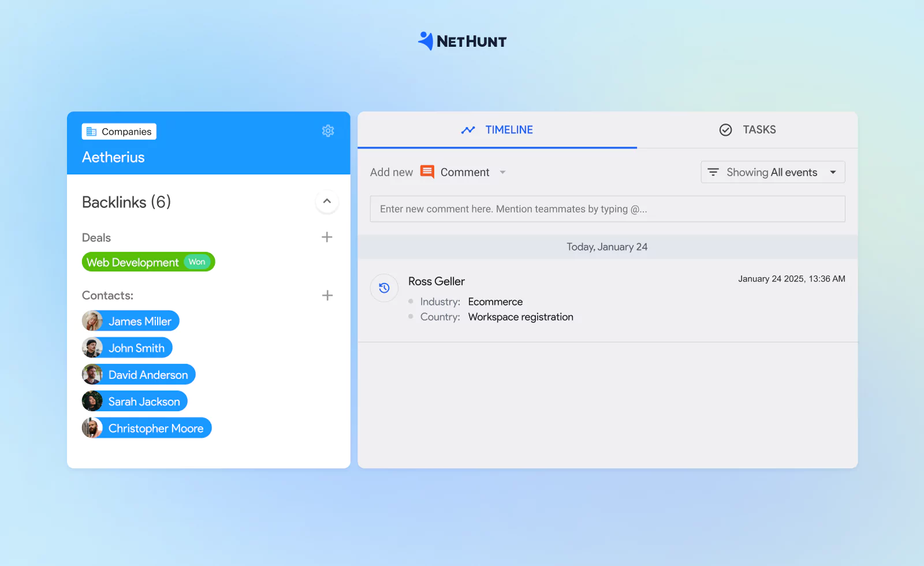
Task: Click the filter icon in events selector
Action: pos(713,172)
